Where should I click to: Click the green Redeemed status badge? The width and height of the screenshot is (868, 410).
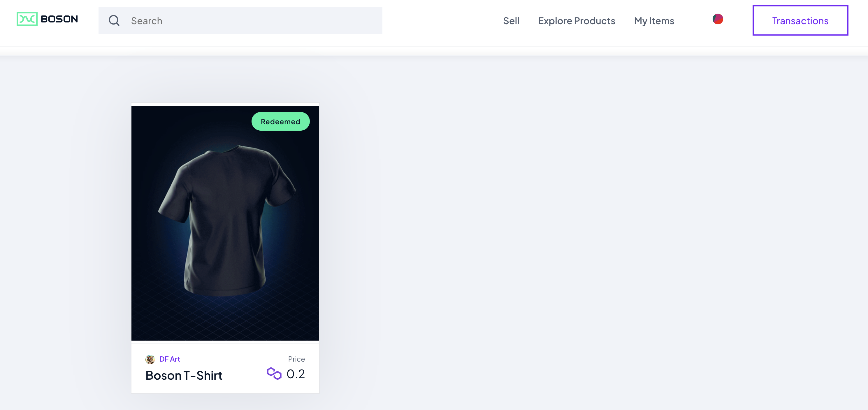[x=280, y=121]
